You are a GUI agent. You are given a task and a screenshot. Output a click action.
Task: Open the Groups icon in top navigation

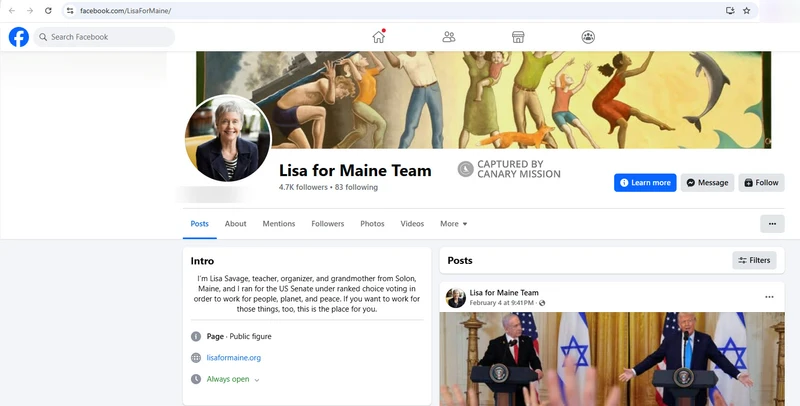[x=588, y=37]
